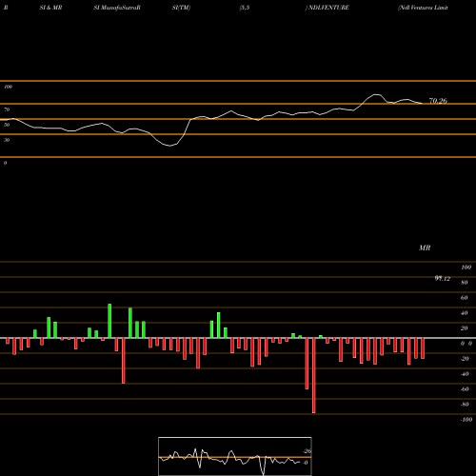Click the 60 label on MR axis

point(465,298)
